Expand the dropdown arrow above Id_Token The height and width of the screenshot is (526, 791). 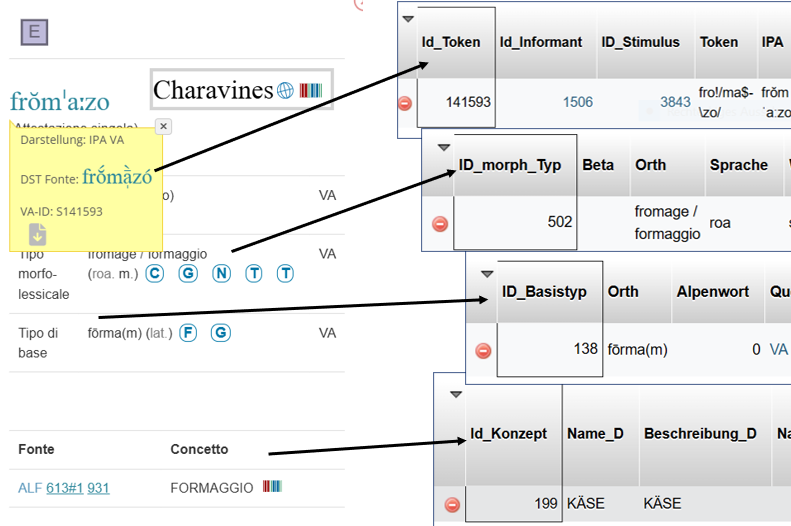click(407, 19)
